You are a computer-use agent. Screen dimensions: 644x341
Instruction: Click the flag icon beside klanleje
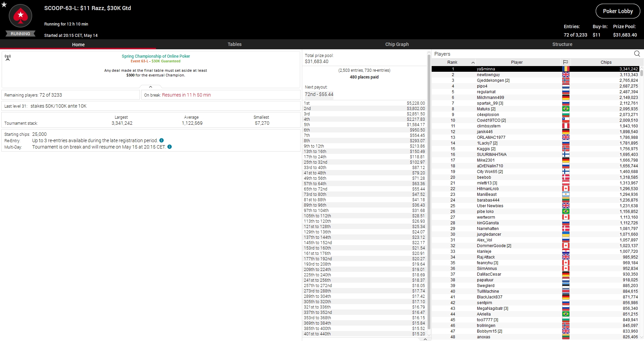[566, 251]
